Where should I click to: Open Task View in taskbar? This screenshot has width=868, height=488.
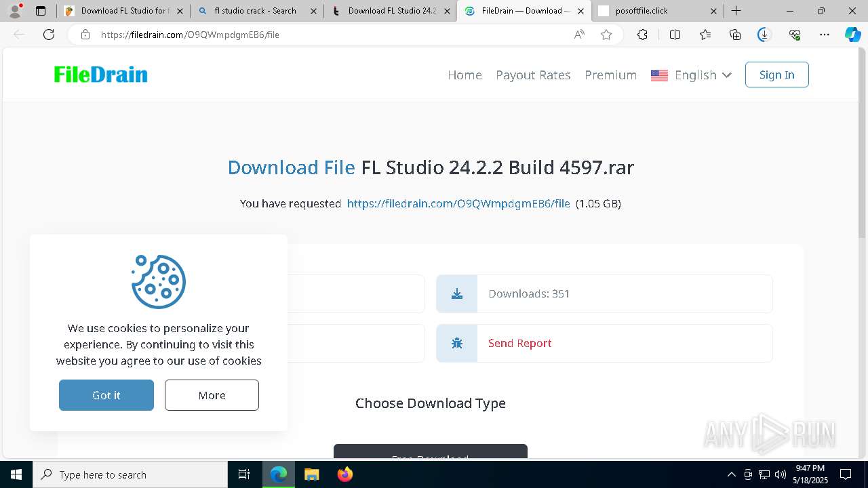[x=244, y=474]
